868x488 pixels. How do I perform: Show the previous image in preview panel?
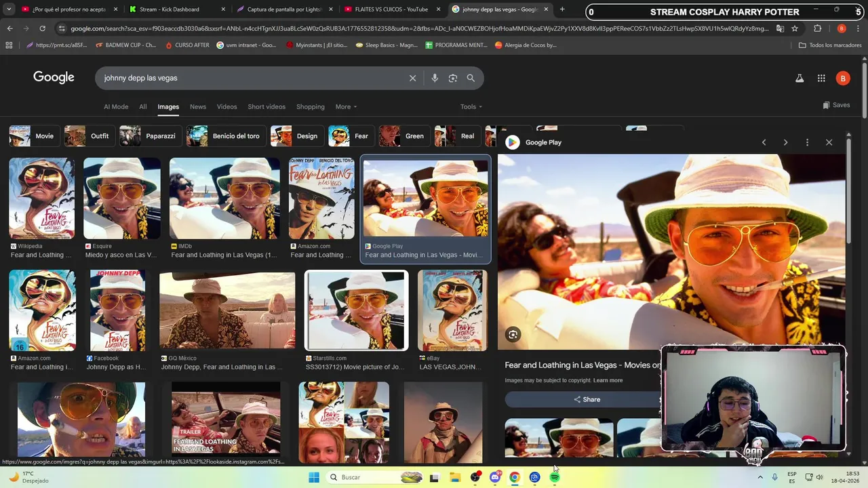764,142
